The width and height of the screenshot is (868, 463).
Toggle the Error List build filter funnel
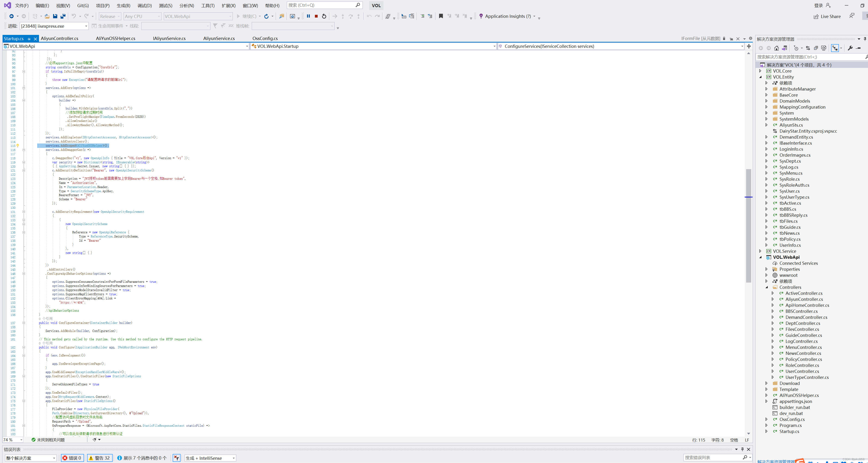pyautogui.click(x=176, y=458)
